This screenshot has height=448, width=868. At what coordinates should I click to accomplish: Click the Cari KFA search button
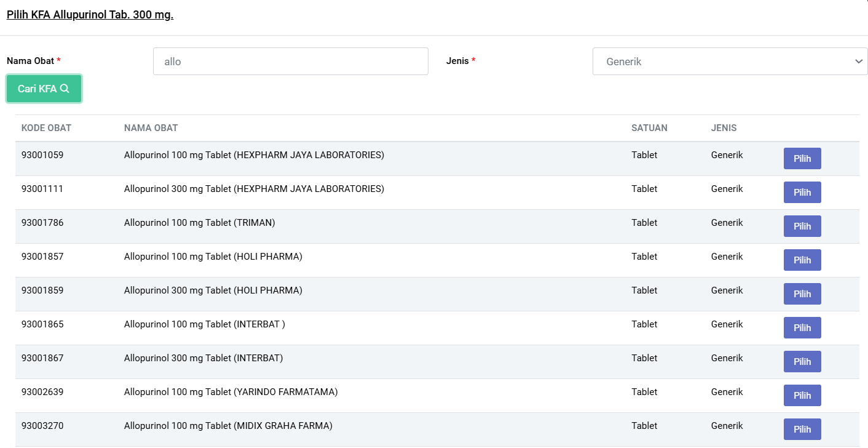(x=44, y=89)
